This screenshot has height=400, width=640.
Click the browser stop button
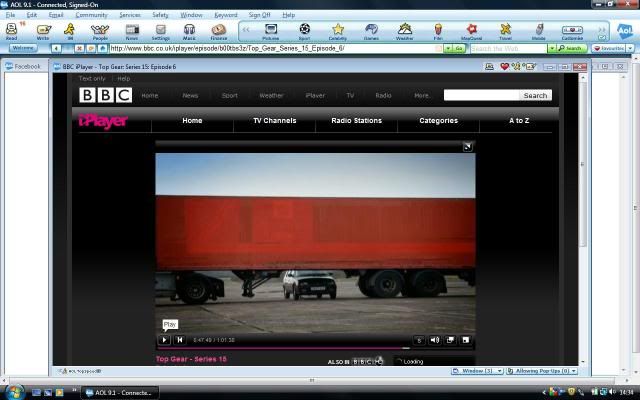79,49
